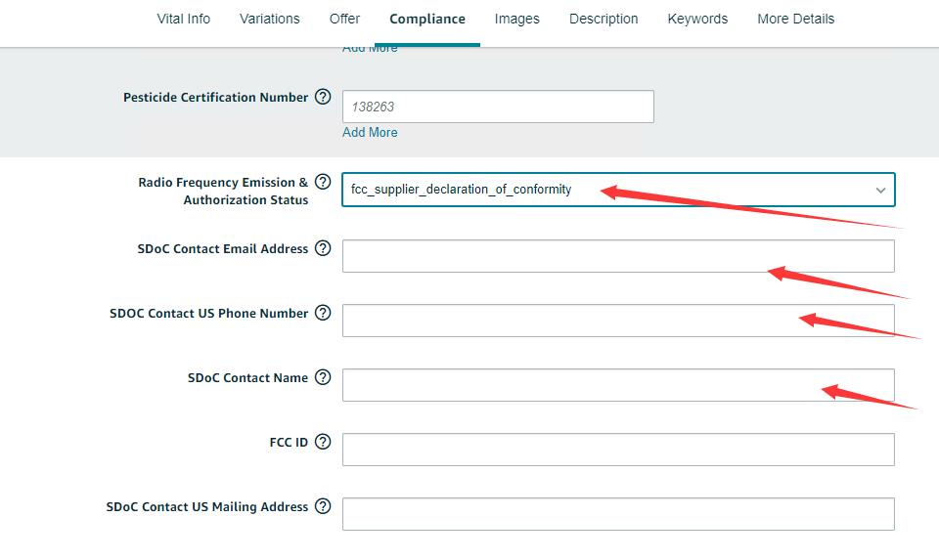Click the FCC ID help icon
This screenshot has width=939, height=560.
pyautogui.click(x=323, y=442)
